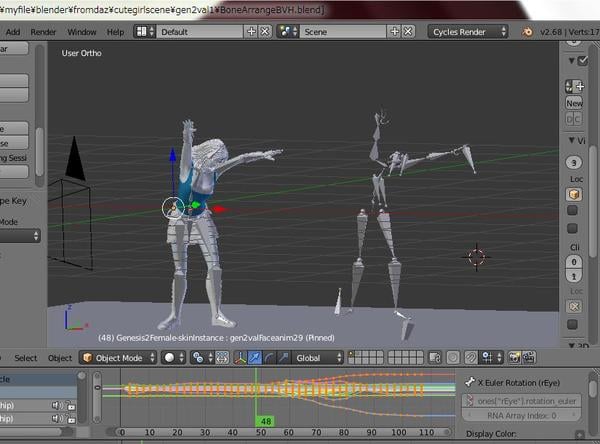600x444 pixels.
Task: Open the Render menu
Action: pos(43,32)
